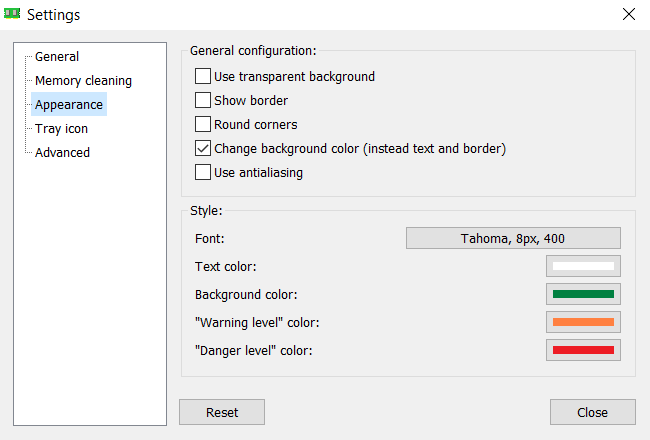Click the Settings window title text

[x=53, y=15]
